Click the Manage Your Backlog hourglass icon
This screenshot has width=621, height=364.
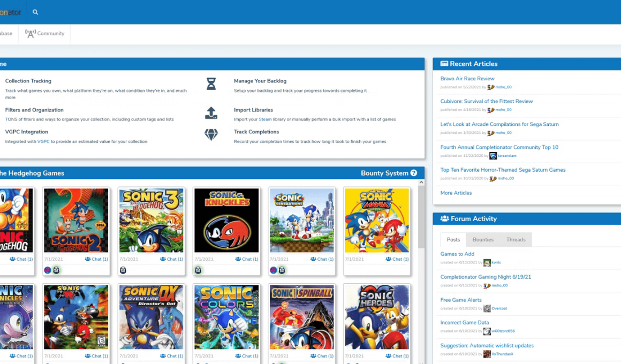pos(211,84)
